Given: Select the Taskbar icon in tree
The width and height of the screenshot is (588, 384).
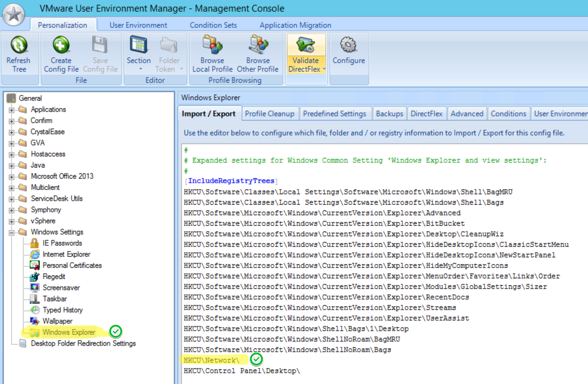Looking at the screenshot, I should [x=35, y=299].
